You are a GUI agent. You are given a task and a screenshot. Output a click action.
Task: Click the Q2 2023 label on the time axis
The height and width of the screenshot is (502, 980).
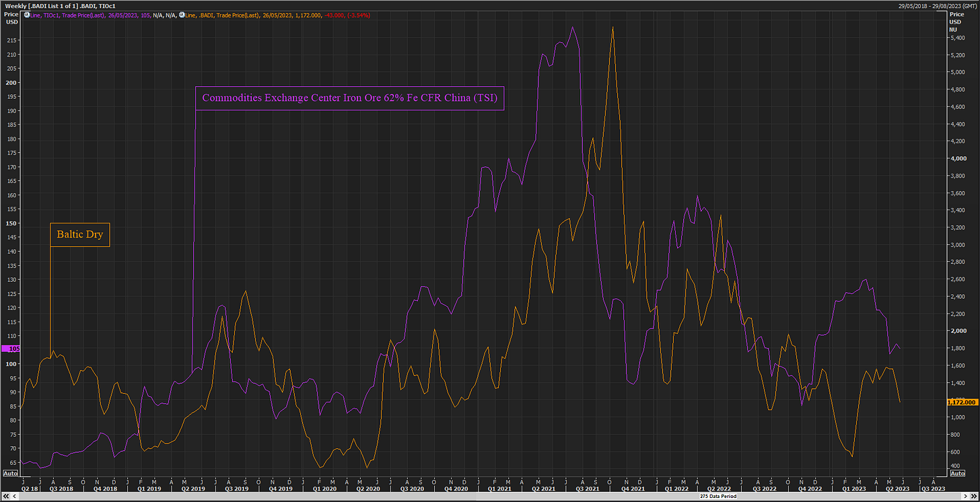897,489
